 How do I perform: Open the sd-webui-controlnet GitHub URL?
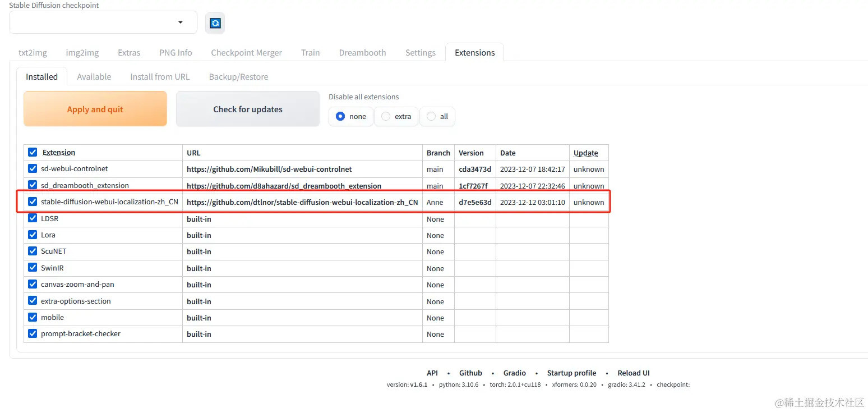point(269,169)
